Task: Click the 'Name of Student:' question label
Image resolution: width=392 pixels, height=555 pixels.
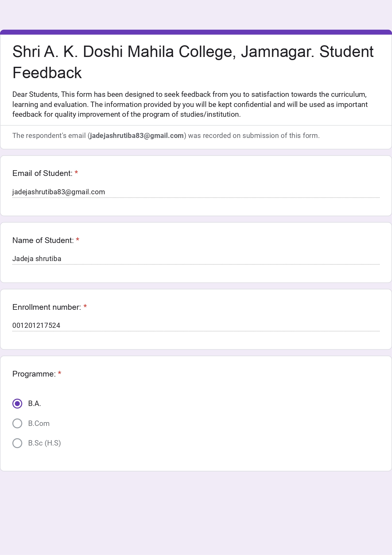Action: [43, 240]
